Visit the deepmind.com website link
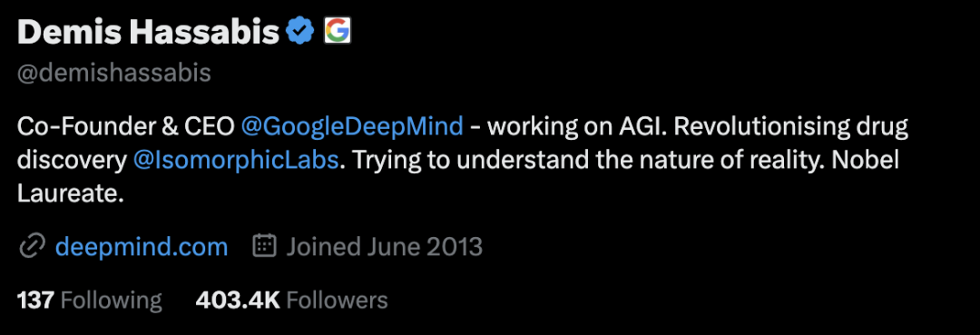 [142, 247]
